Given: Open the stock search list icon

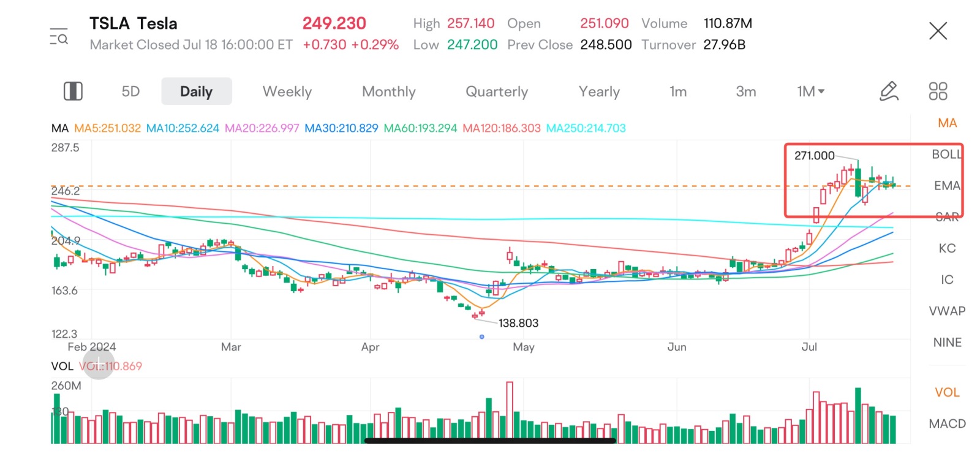Looking at the screenshot, I should pyautogui.click(x=59, y=37).
